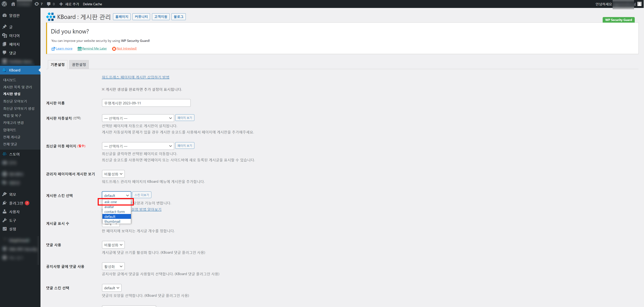Switch to the 기본설정 tab

58,65
